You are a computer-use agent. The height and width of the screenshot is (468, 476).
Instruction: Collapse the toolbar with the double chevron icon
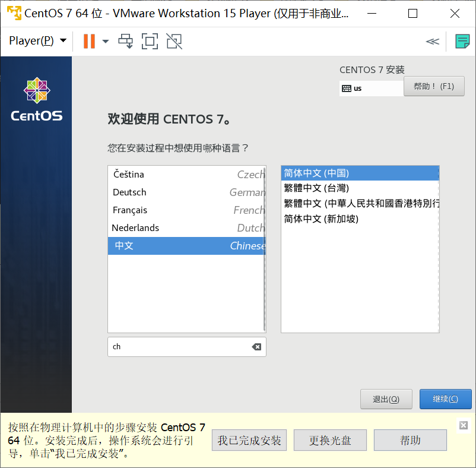coord(432,42)
